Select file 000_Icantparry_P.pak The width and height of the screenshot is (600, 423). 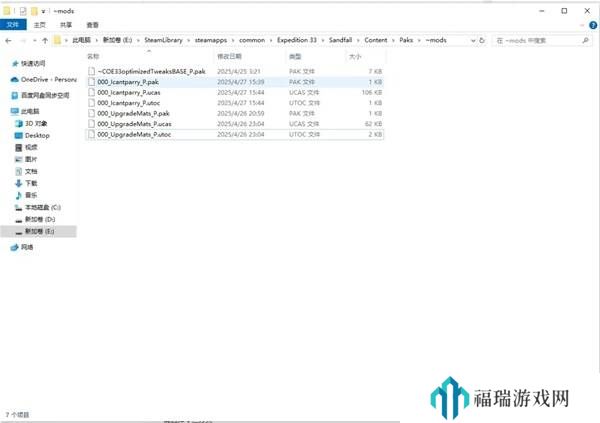click(x=128, y=82)
